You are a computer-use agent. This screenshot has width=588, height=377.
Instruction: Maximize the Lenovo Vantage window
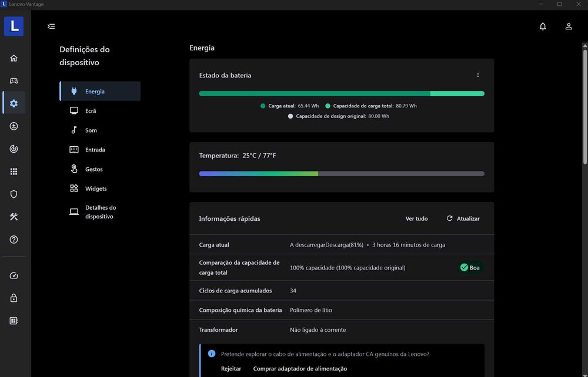click(559, 4)
